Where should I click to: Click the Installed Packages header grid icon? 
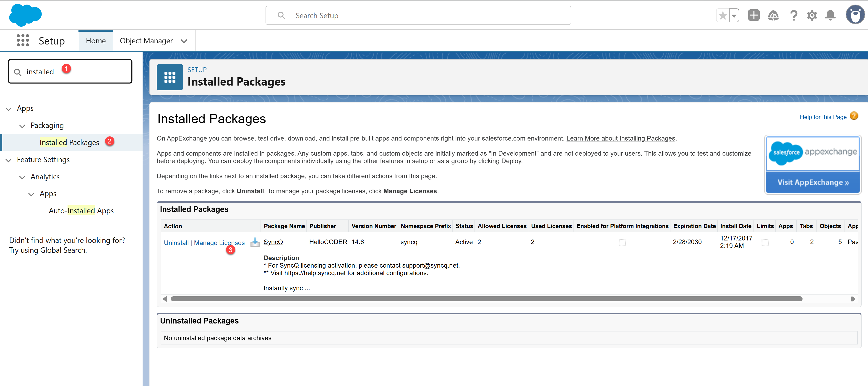170,77
